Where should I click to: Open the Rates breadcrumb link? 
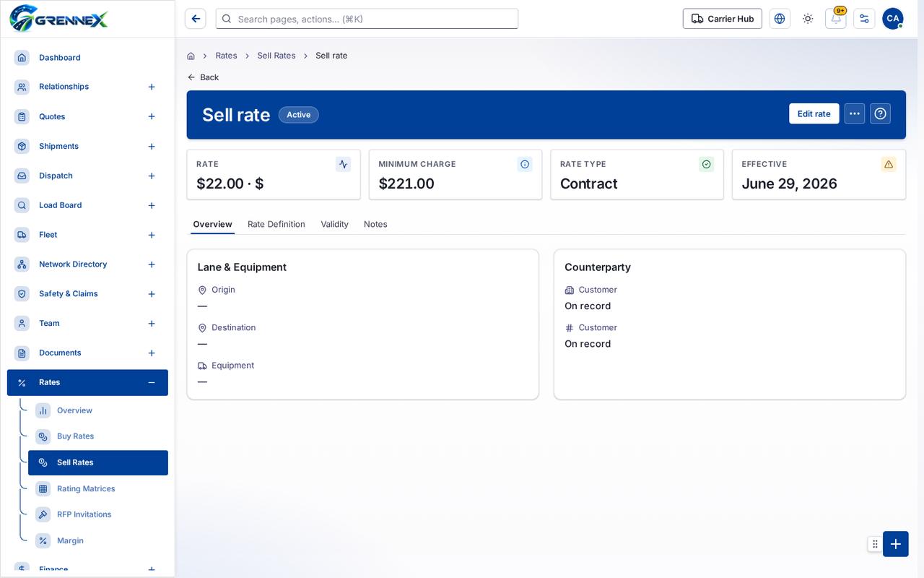click(x=226, y=56)
